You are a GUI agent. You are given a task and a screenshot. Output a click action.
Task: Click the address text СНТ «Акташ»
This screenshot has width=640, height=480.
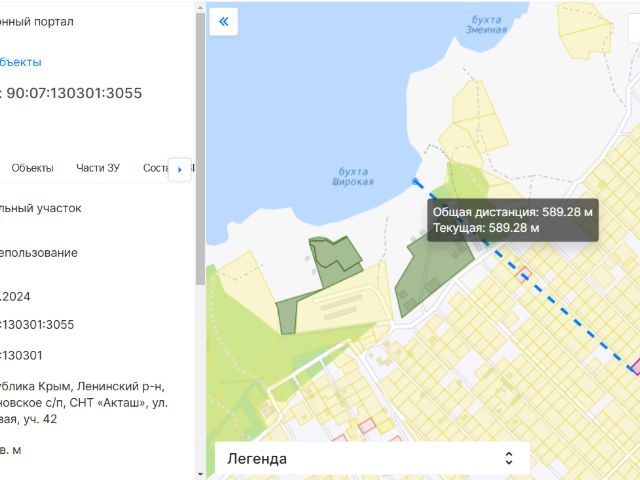tap(107, 403)
